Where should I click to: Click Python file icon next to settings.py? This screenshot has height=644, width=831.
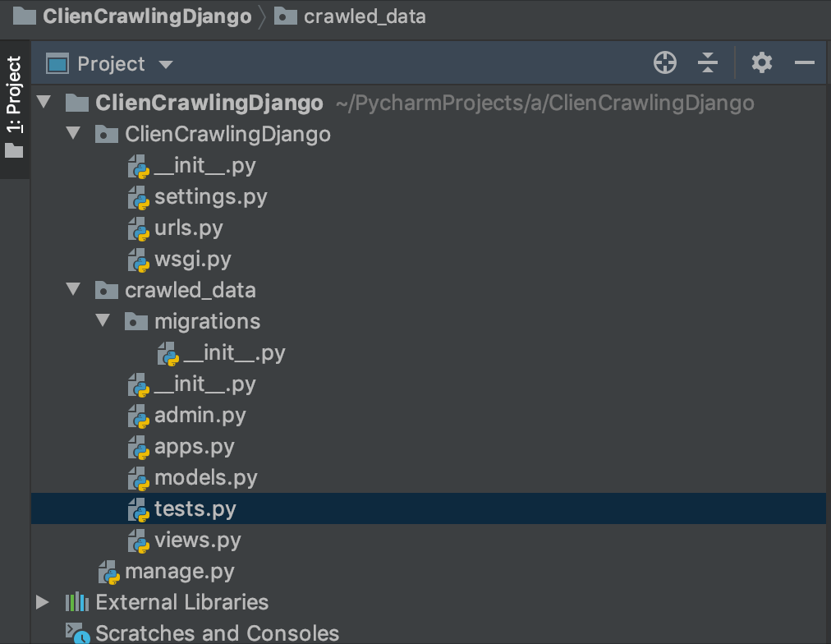[x=139, y=198]
